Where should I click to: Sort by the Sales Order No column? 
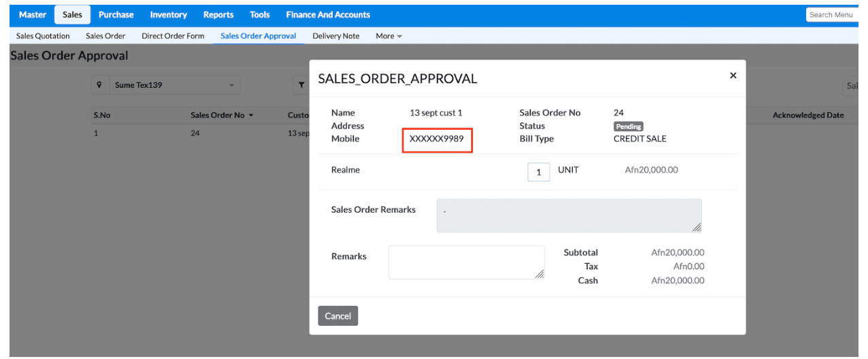[222, 115]
